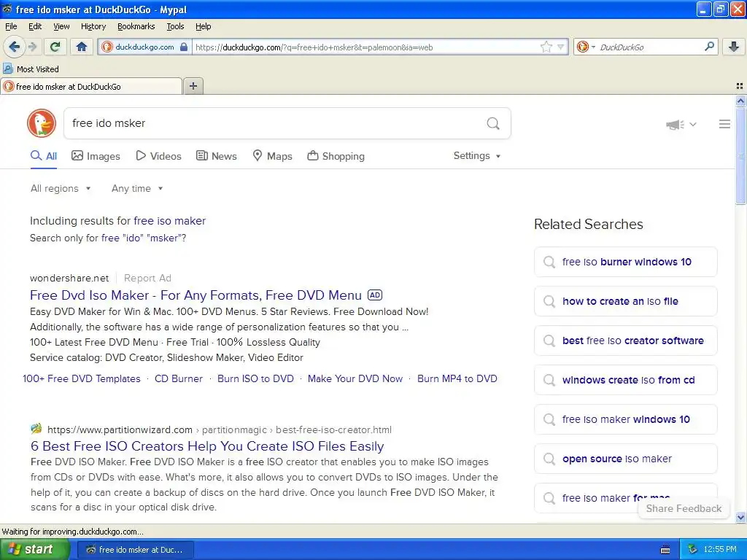This screenshot has width=747, height=560.
Task: Open the Edit menu
Action: [35, 26]
